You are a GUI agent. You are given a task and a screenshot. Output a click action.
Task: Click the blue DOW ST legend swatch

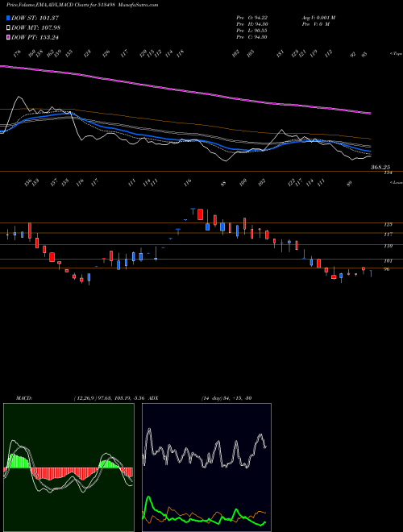click(x=8, y=18)
